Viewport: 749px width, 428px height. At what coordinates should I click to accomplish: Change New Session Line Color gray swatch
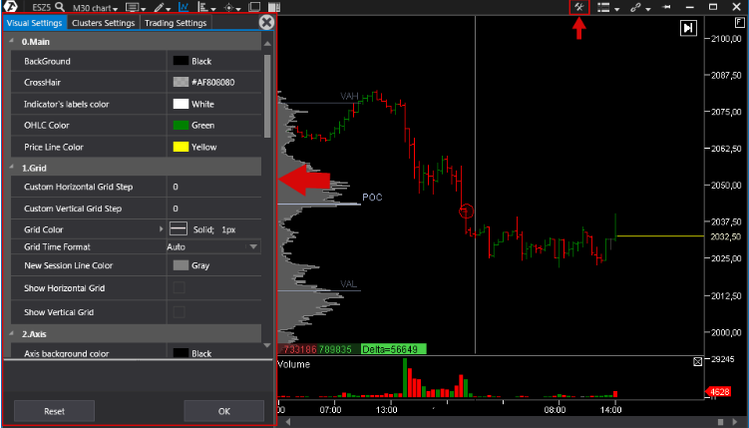pyautogui.click(x=181, y=265)
